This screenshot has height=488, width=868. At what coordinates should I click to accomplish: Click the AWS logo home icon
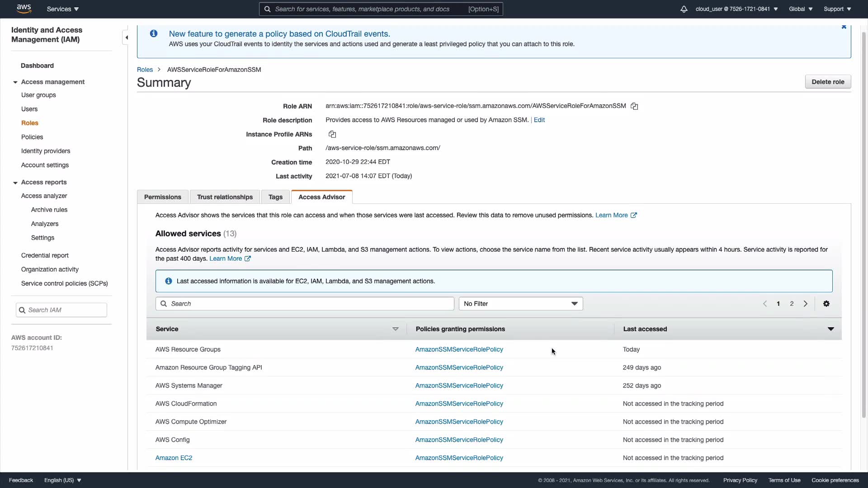point(24,9)
